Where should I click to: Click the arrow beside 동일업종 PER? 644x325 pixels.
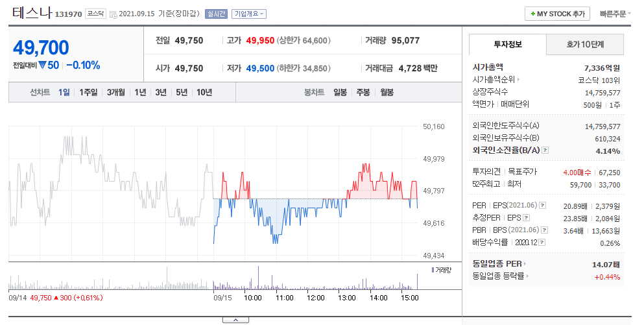coord(525,264)
